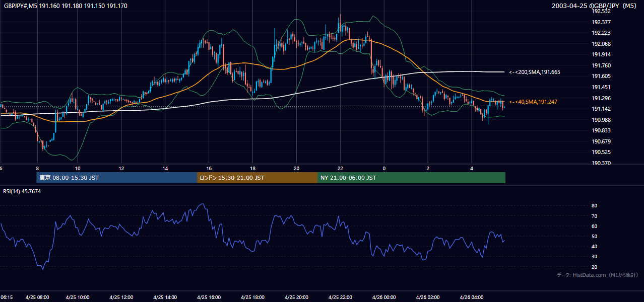Click the 4/26 04:00 bottom time label
Screen dimensions: 644x302
[x=472, y=297]
